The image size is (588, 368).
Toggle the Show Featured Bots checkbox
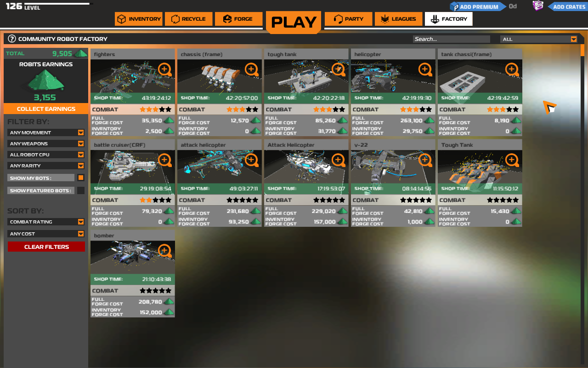point(81,190)
